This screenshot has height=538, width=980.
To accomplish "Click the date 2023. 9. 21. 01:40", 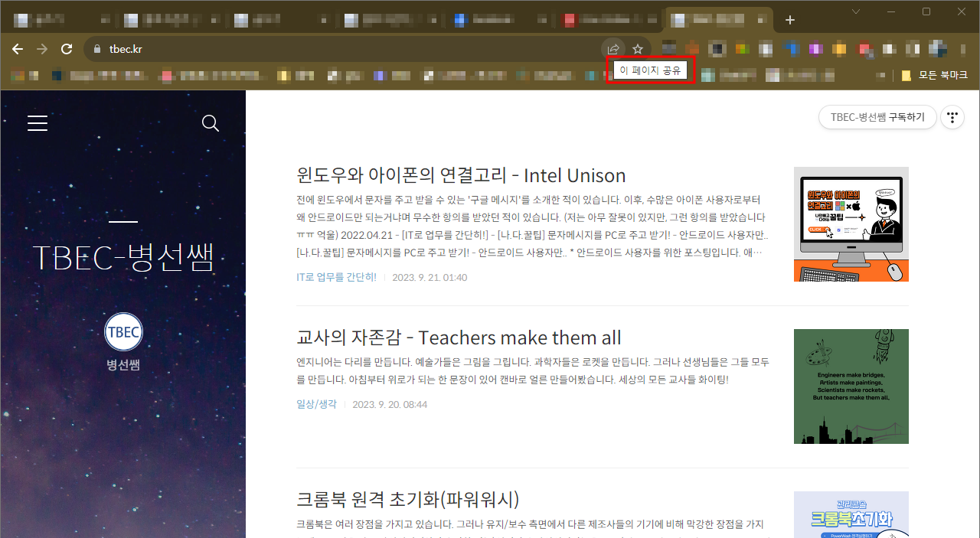I will tap(430, 277).
